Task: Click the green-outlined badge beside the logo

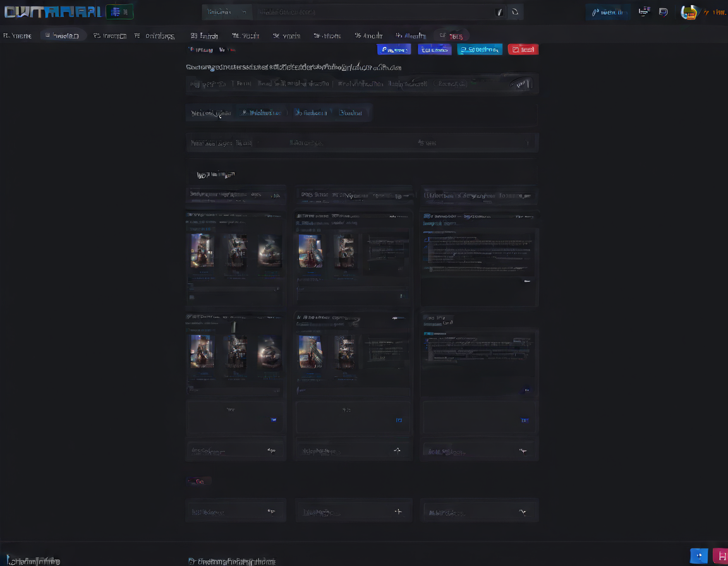Action: 119,12
